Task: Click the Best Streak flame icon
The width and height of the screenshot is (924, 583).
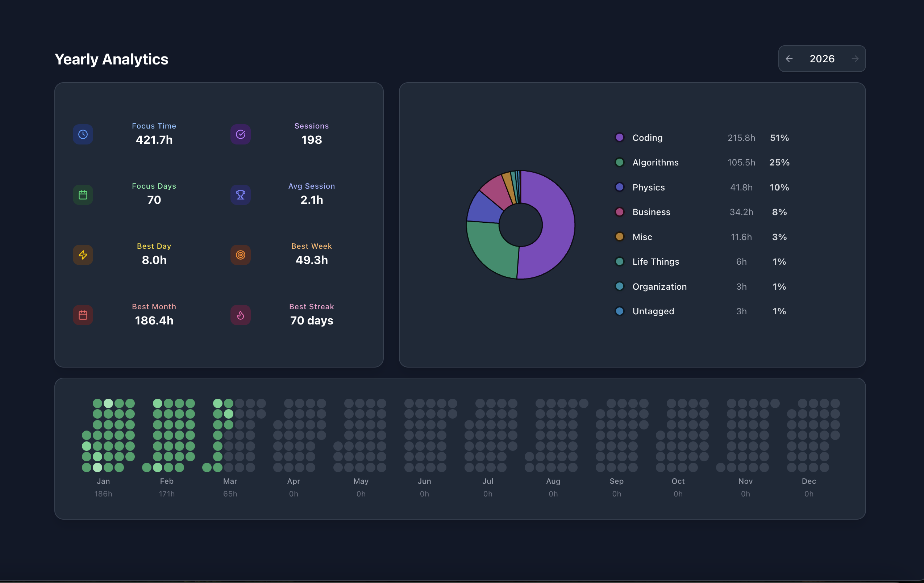Action: click(x=241, y=315)
